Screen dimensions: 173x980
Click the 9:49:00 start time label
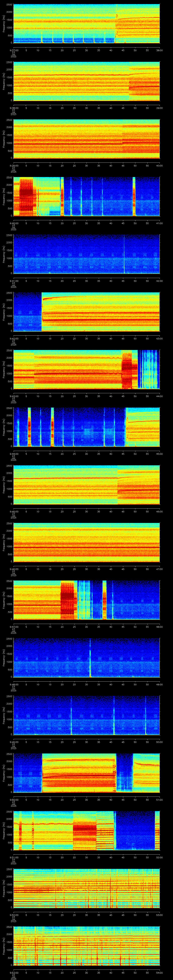(14, 742)
